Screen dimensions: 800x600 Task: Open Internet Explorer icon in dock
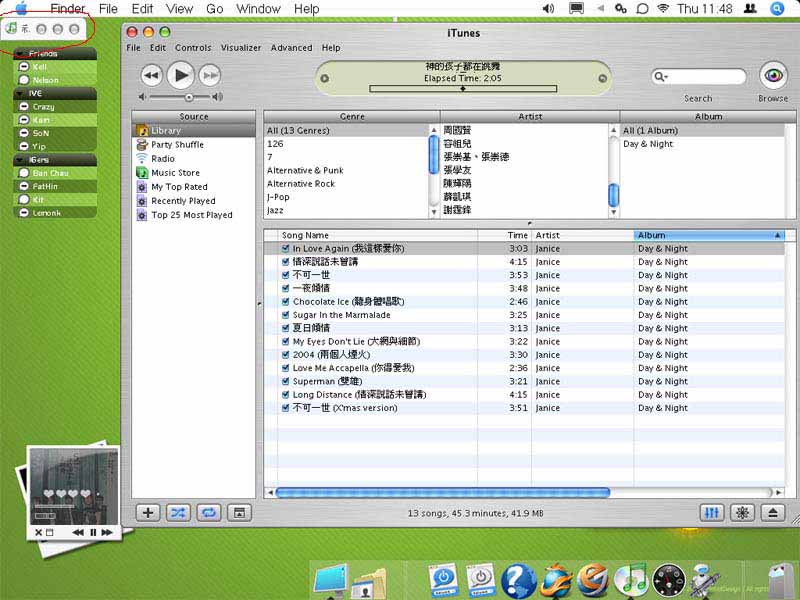coord(593,581)
